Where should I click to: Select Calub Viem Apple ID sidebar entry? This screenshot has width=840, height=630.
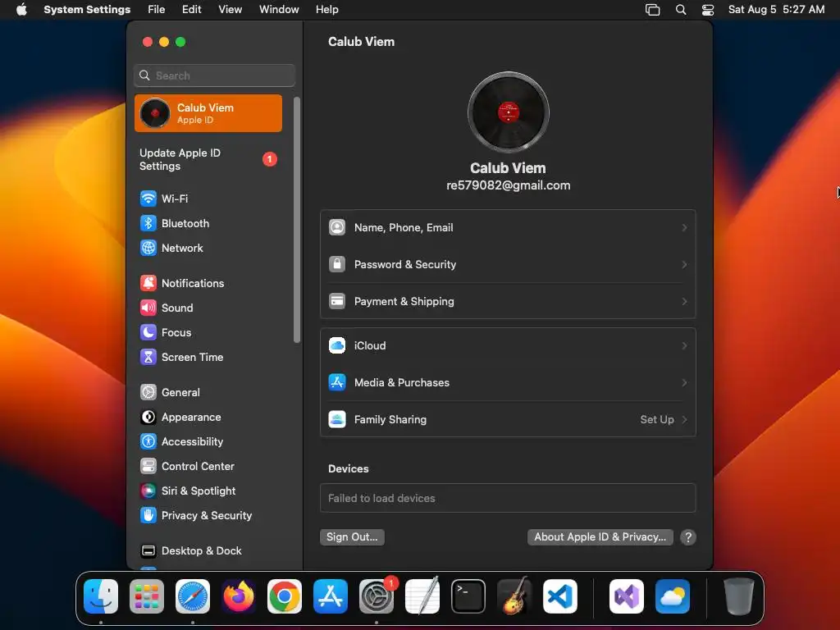[x=208, y=113]
